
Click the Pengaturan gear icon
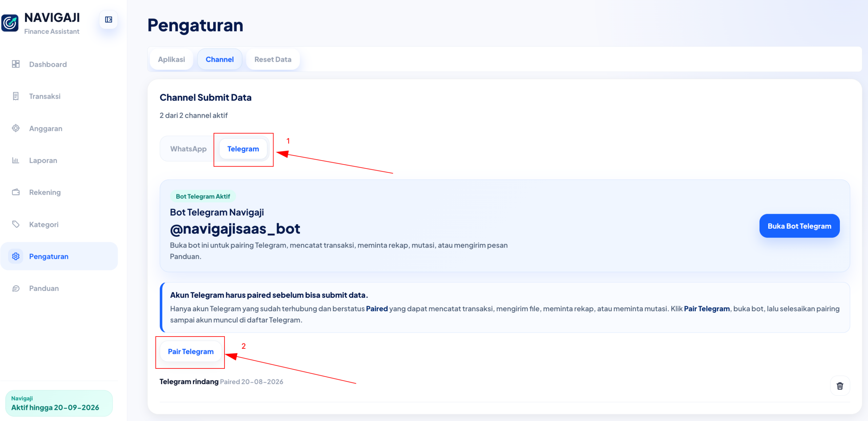click(x=16, y=256)
